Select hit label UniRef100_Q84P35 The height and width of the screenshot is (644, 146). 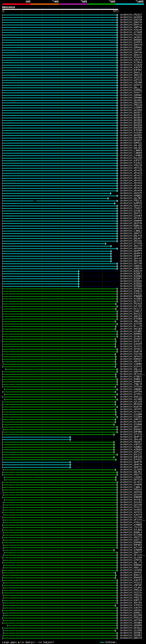click(131, 462)
